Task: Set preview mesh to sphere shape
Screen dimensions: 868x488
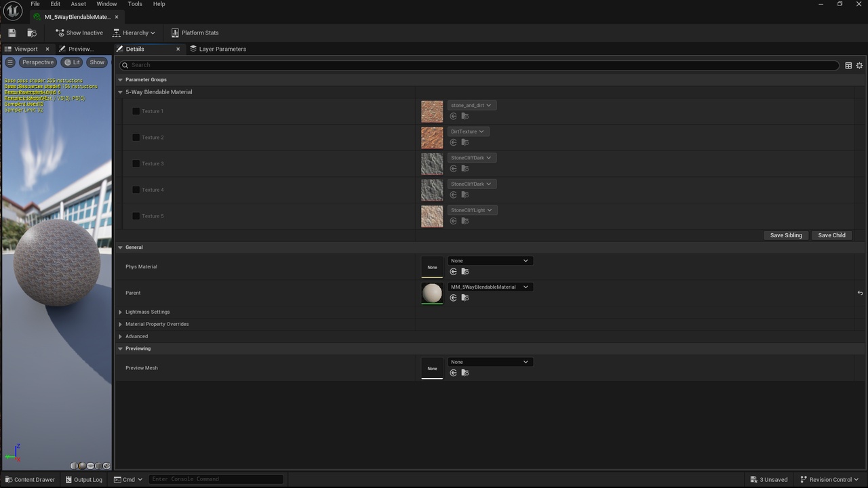Action: tap(82, 466)
